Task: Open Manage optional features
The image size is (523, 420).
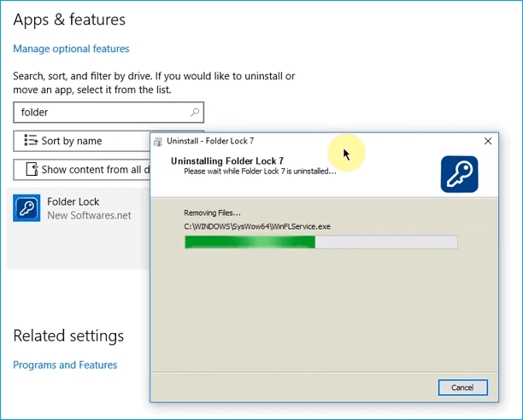Action: pyautogui.click(x=71, y=49)
